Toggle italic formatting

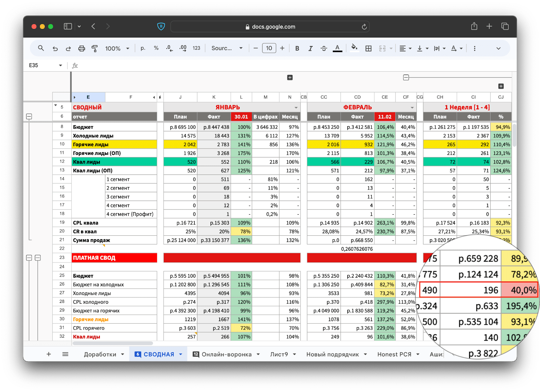[310, 49]
